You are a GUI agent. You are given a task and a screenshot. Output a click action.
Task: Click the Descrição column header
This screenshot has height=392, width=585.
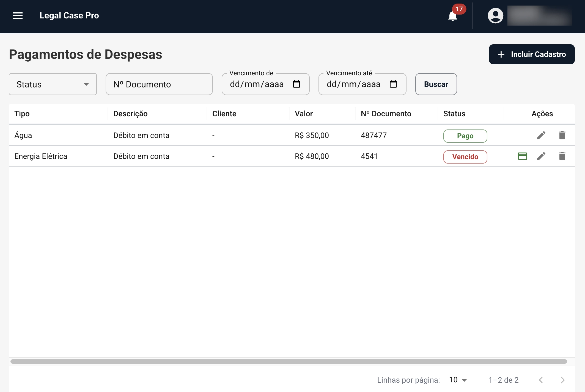tap(130, 114)
